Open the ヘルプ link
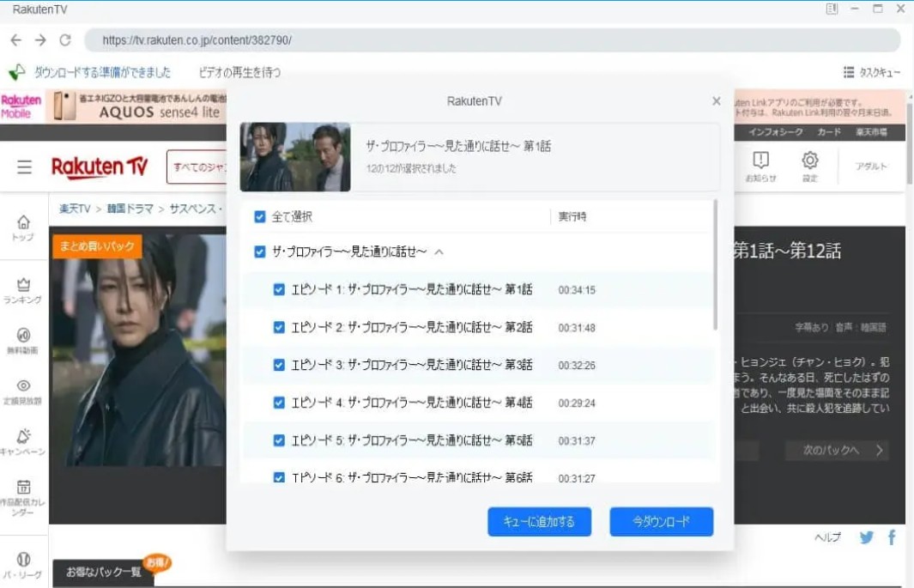Viewport: 914px width, 588px height. pyautogui.click(x=827, y=537)
